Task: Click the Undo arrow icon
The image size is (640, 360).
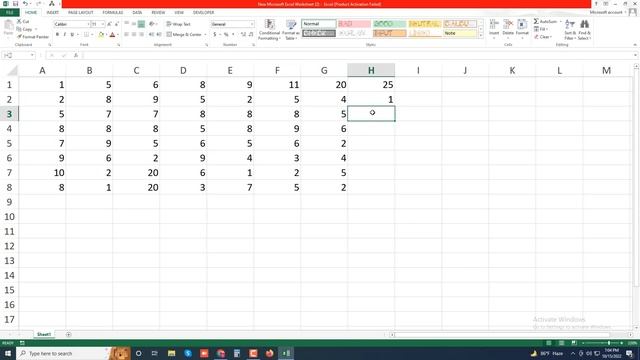Action: [25, 4]
